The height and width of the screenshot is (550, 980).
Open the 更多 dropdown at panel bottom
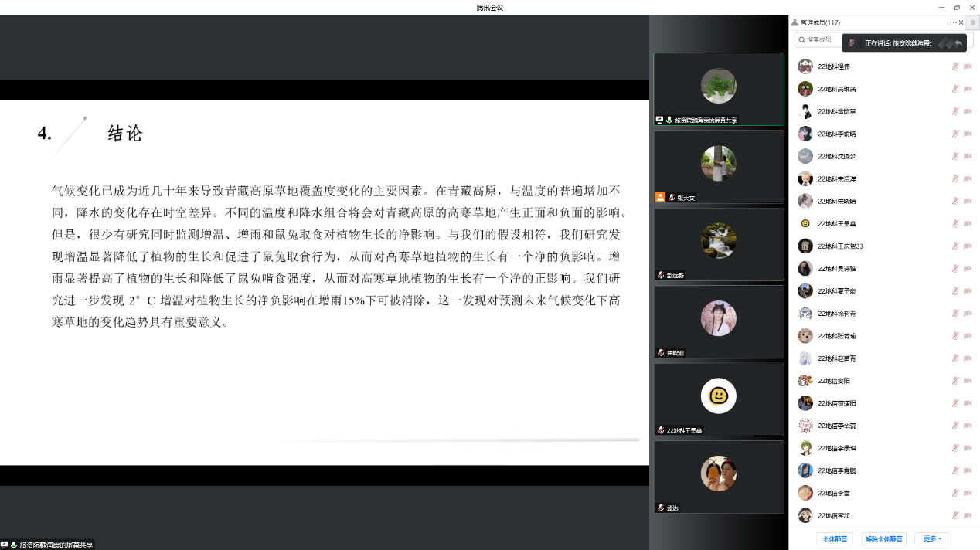point(932,538)
